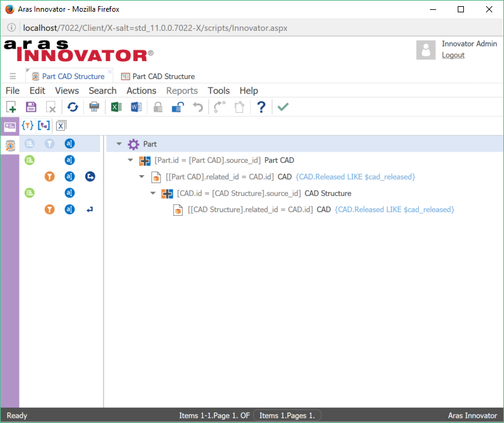This screenshot has width=504, height=423.
Task: Click the green checkmark toolbar icon
Action: (x=283, y=107)
